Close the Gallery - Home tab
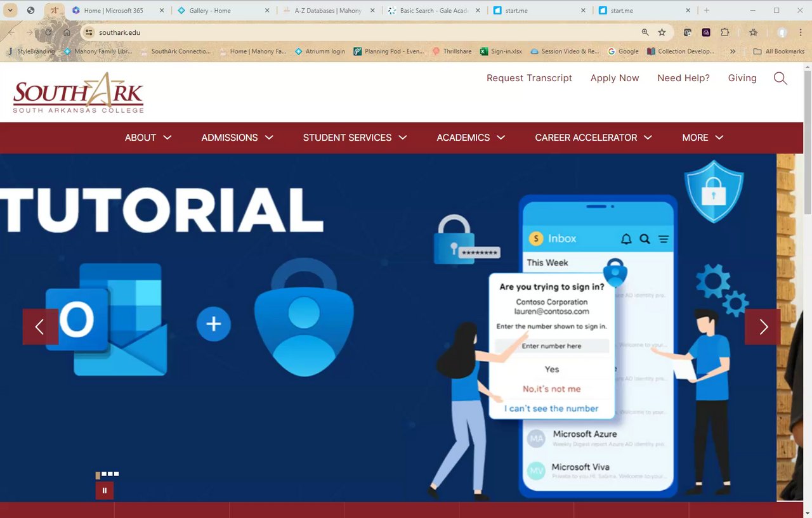This screenshot has width=812, height=518. pyautogui.click(x=267, y=11)
